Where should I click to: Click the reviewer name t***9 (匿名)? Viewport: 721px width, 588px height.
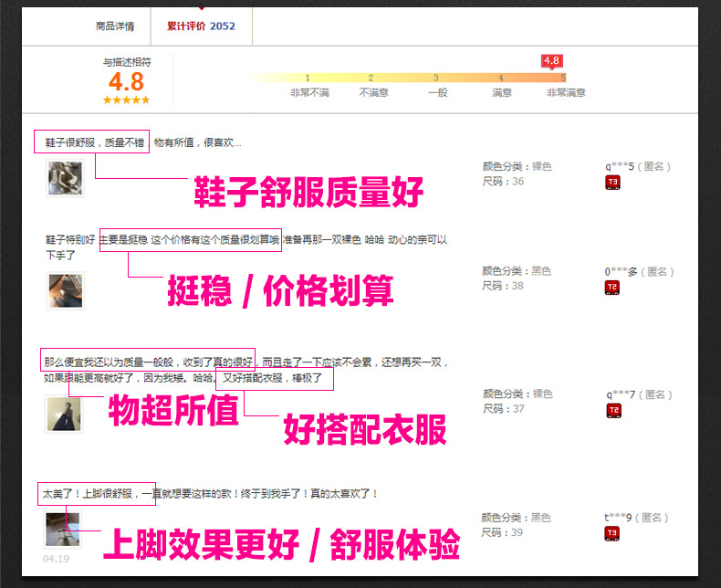pyautogui.click(x=636, y=518)
